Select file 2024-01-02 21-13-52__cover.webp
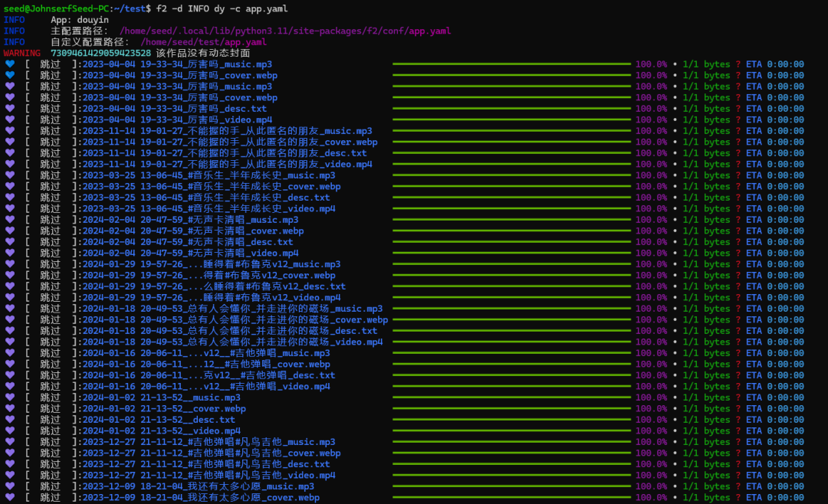Screen dimensions: 828x504 [164, 408]
